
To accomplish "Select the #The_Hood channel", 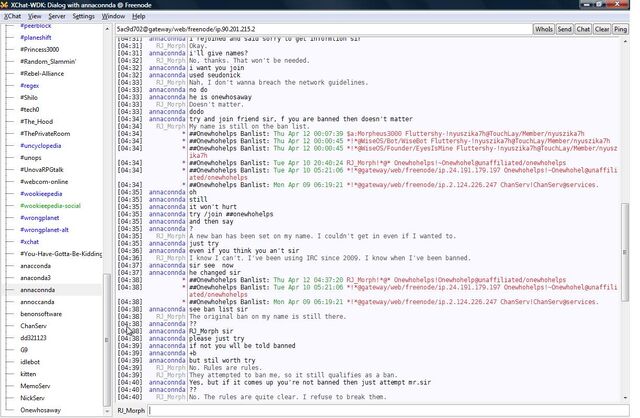I will pyautogui.click(x=36, y=122).
